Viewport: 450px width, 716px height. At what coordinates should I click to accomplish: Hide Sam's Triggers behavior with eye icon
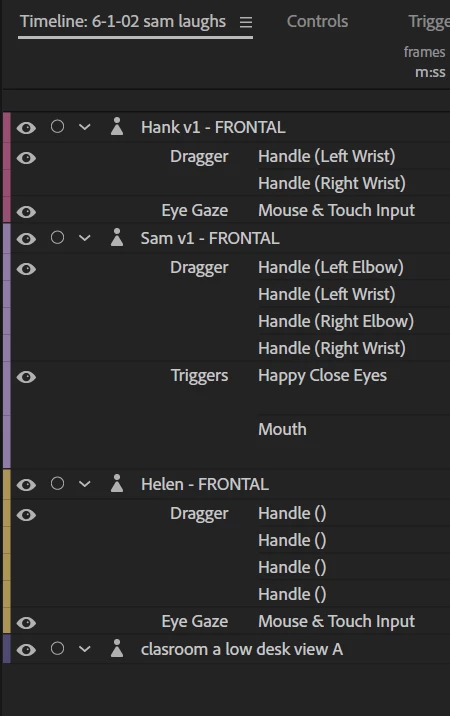point(26,377)
